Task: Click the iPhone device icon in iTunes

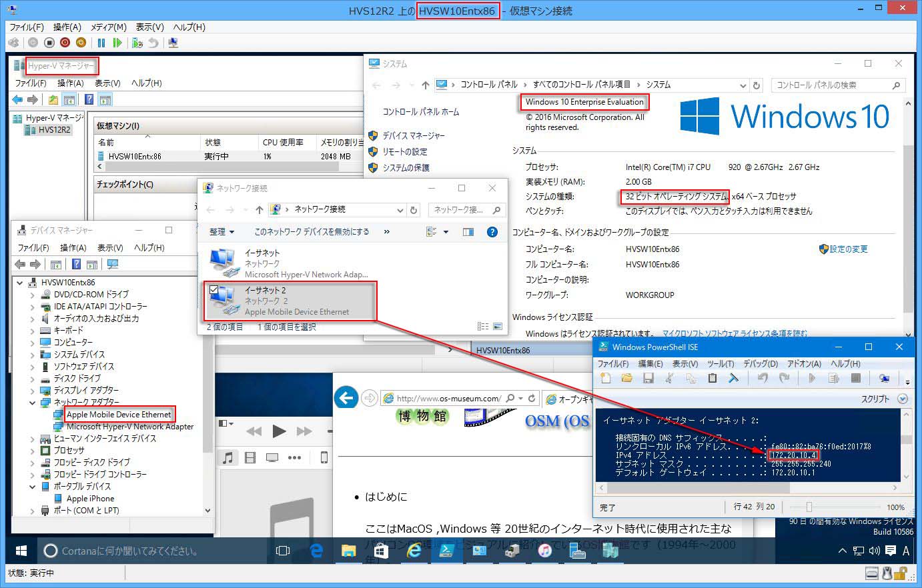Action: click(x=324, y=457)
